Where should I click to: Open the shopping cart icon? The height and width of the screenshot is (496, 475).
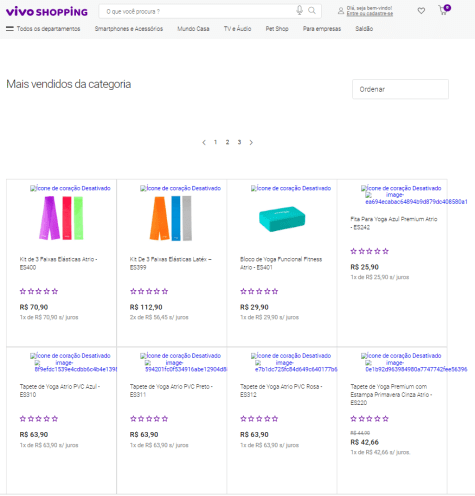(444, 10)
